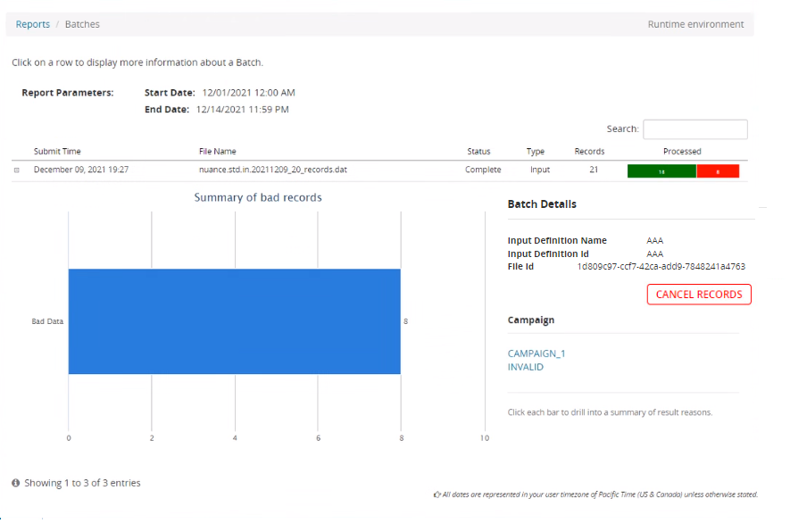Open the CAMPAIGN_1 link
Image resolution: width=790 pixels, height=532 pixels.
(x=536, y=353)
